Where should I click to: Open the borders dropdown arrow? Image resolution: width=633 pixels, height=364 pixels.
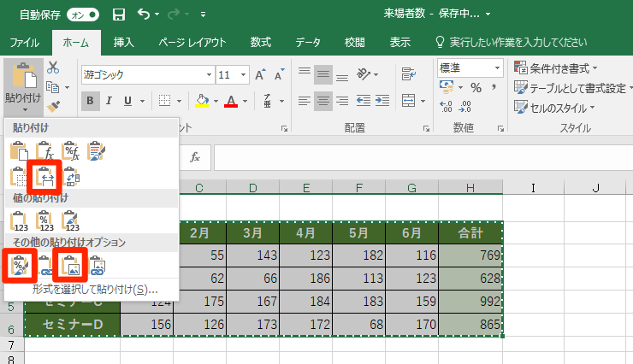180,101
